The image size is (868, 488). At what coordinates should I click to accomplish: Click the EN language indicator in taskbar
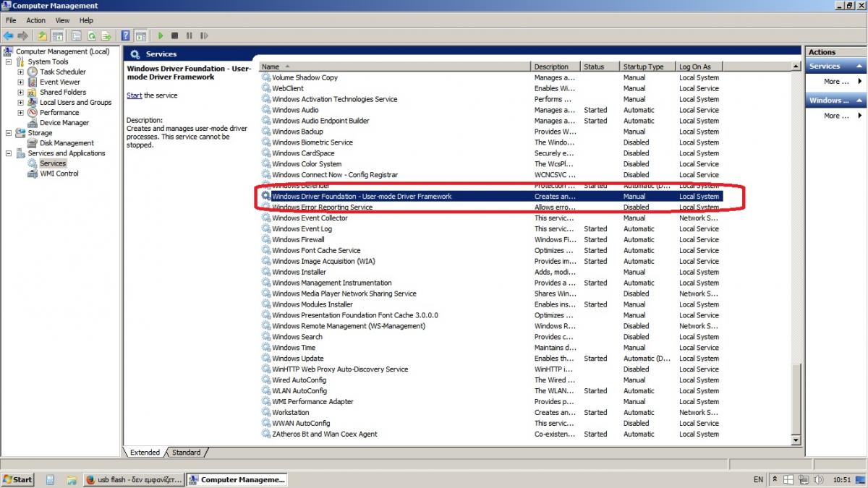coord(758,479)
